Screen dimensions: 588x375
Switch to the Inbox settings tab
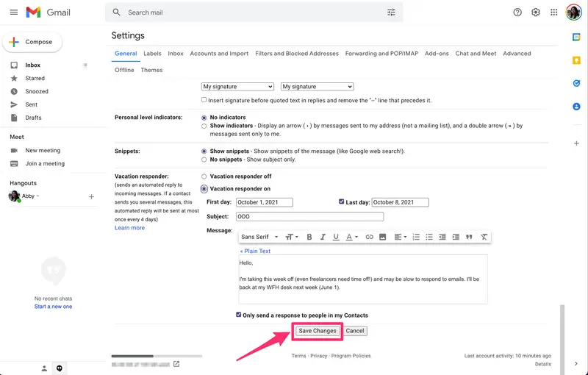point(176,54)
